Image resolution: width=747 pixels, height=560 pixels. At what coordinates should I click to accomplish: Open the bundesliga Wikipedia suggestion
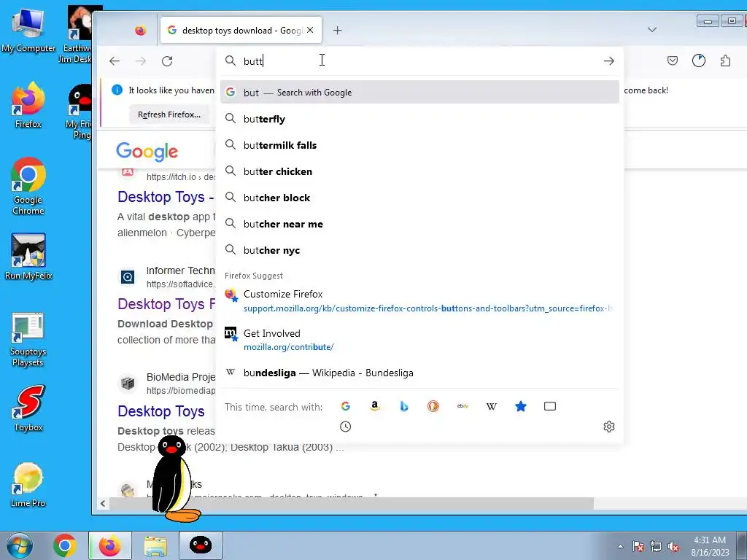(419, 373)
